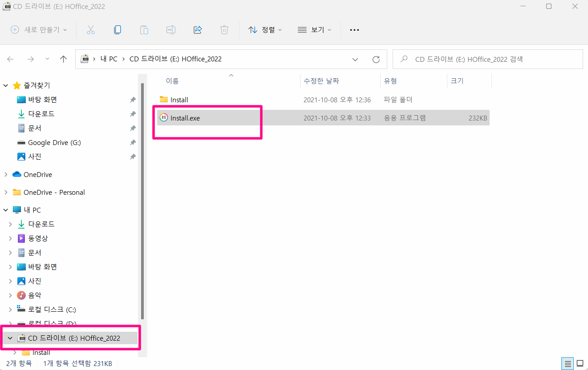Click the Cut scissors icon in toolbar
Screen dimensions: 588x370
pos(91,30)
